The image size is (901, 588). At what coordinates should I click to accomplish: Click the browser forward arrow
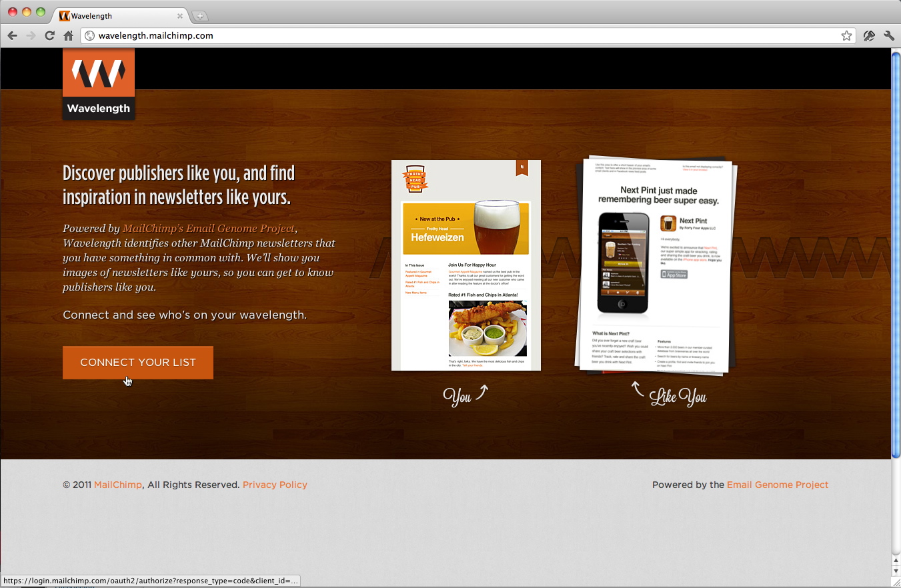[31, 36]
